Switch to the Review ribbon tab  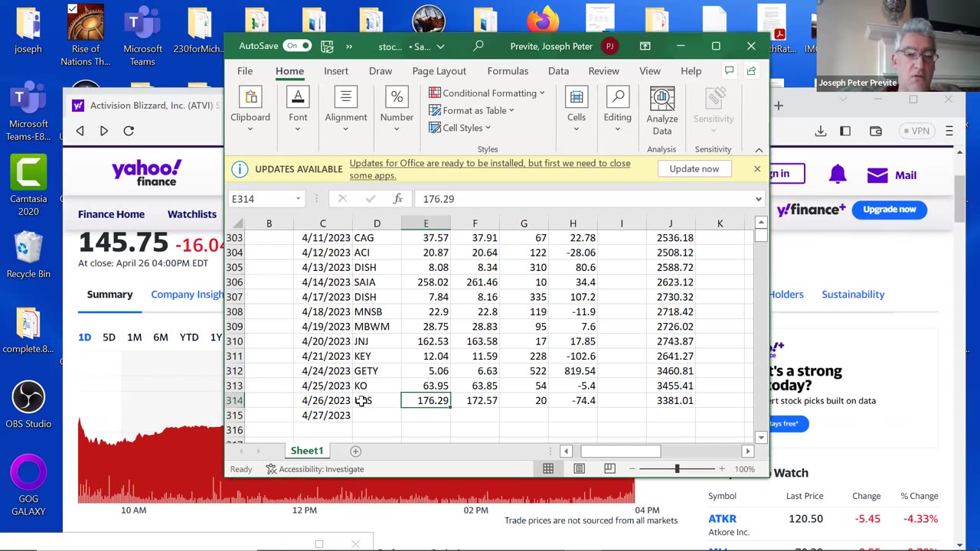click(603, 70)
